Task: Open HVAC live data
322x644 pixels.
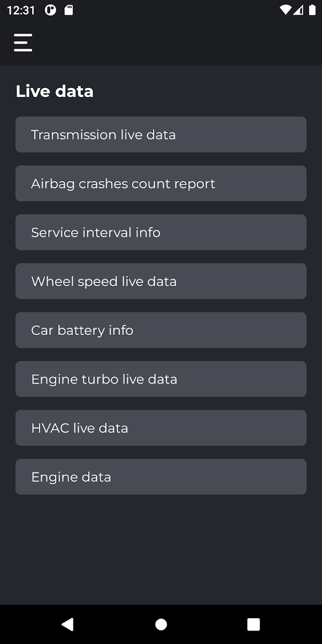Action: 161,428
